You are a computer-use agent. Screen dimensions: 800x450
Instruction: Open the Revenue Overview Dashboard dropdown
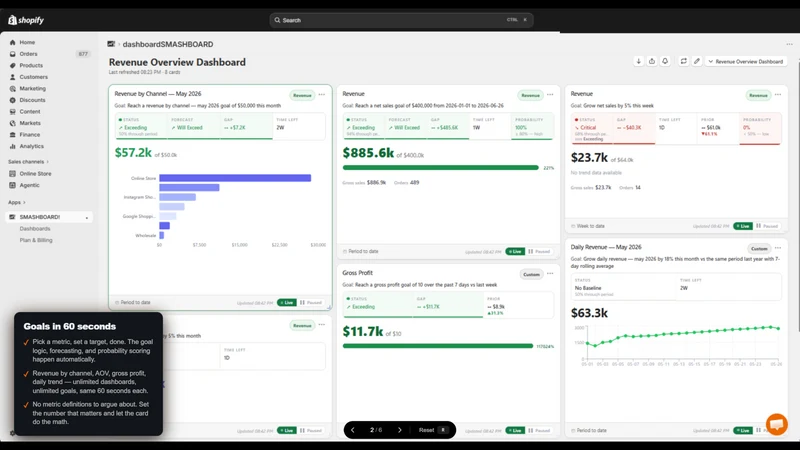tap(746, 62)
